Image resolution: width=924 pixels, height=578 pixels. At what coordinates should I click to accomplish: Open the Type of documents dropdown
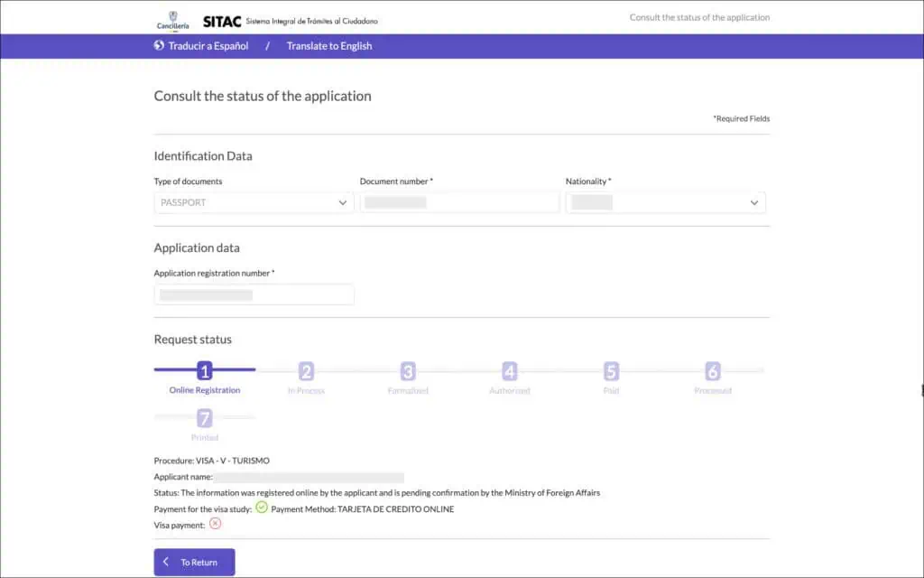click(x=254, y=203)
